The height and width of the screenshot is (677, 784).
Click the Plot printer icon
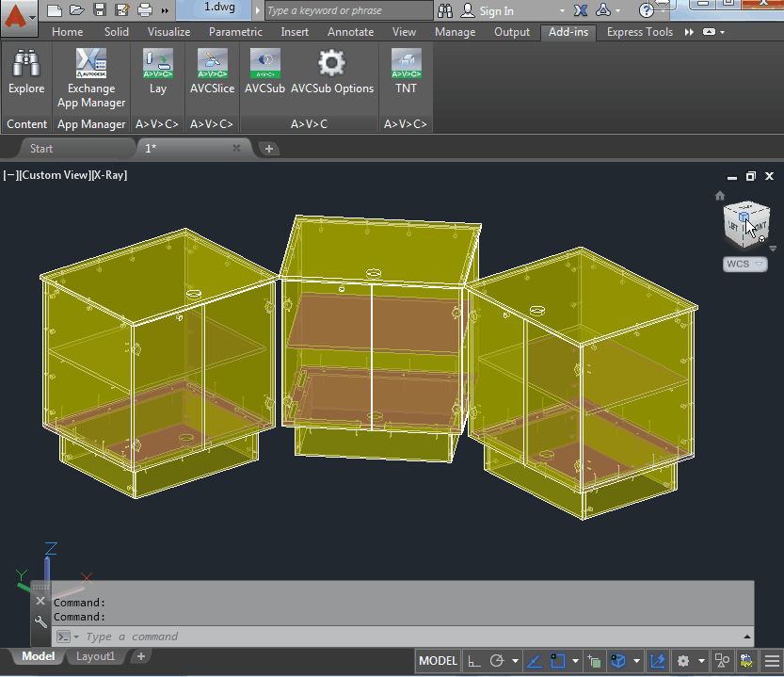click(145, 11)
